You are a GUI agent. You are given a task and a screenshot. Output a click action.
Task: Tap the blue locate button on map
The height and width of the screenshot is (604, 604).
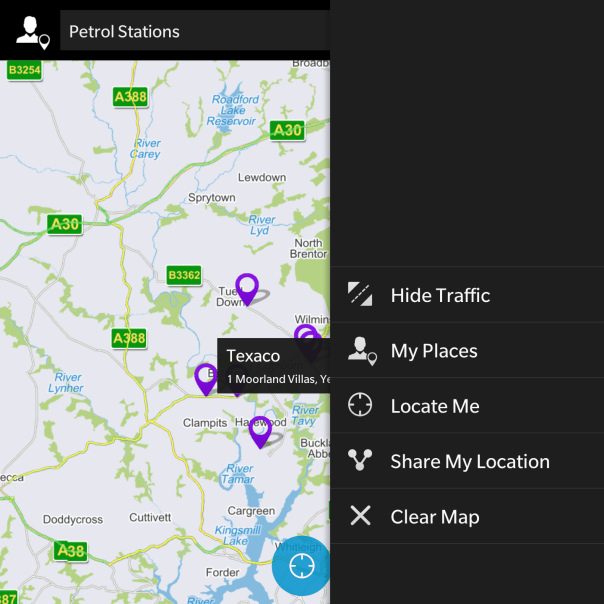click(x=301, y=565)
